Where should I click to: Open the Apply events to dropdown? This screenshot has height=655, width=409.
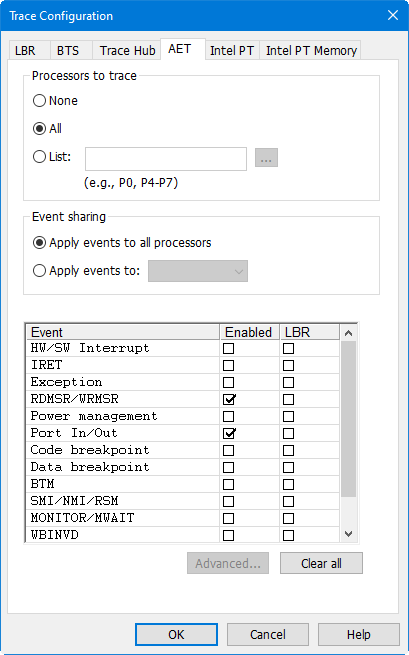[x=198, y=271]
